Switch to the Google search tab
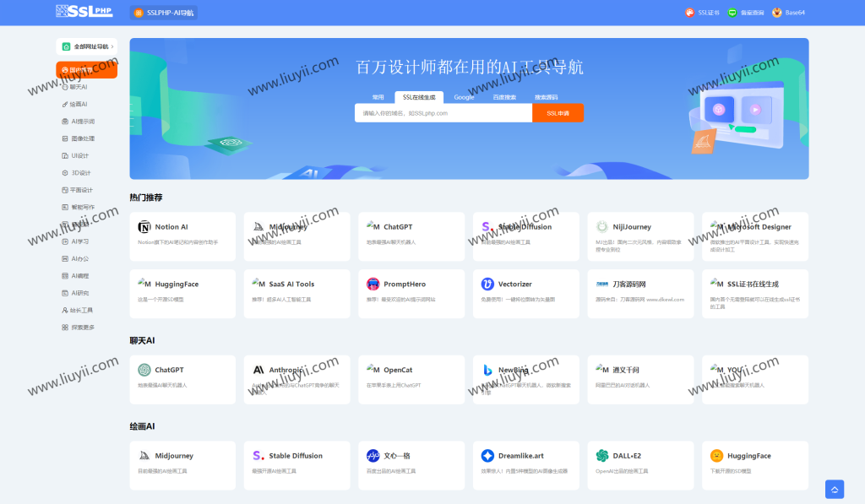 click(x=464, y=97)
